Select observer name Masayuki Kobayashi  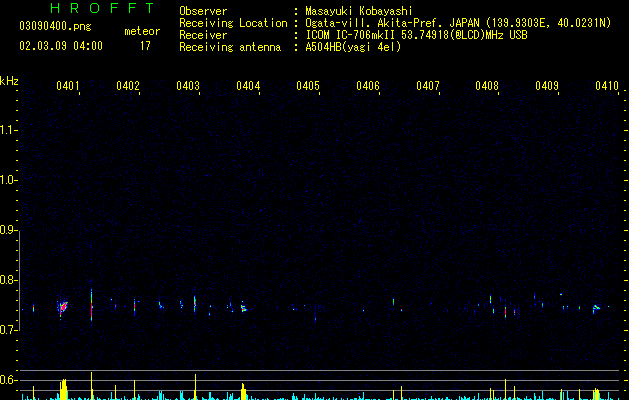coord(359,11)
